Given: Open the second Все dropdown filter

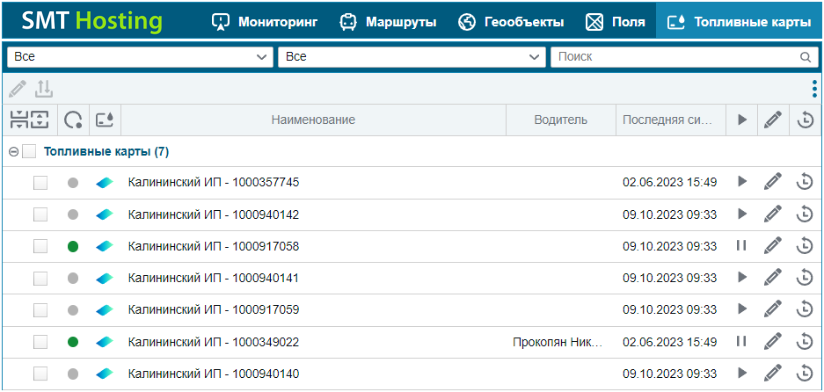Looking at the screenshot, I should (411, 57).
